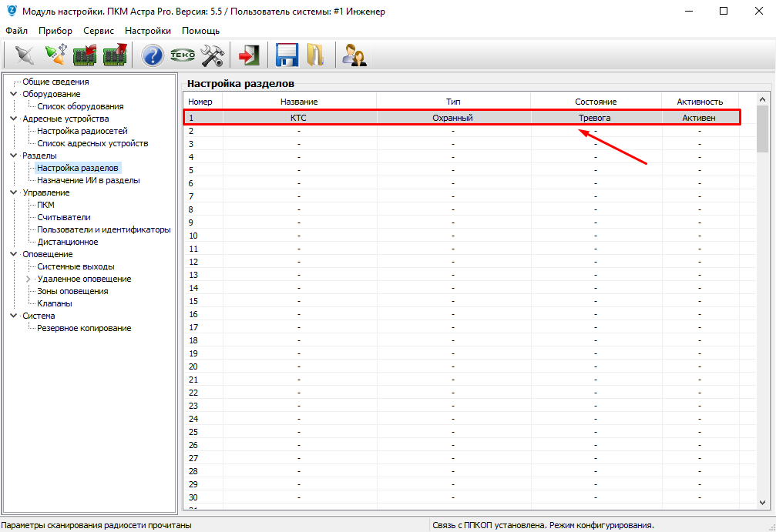Open tools via wrench and hammer icon
The image size is (776, 532).
(x=212, y=55)
